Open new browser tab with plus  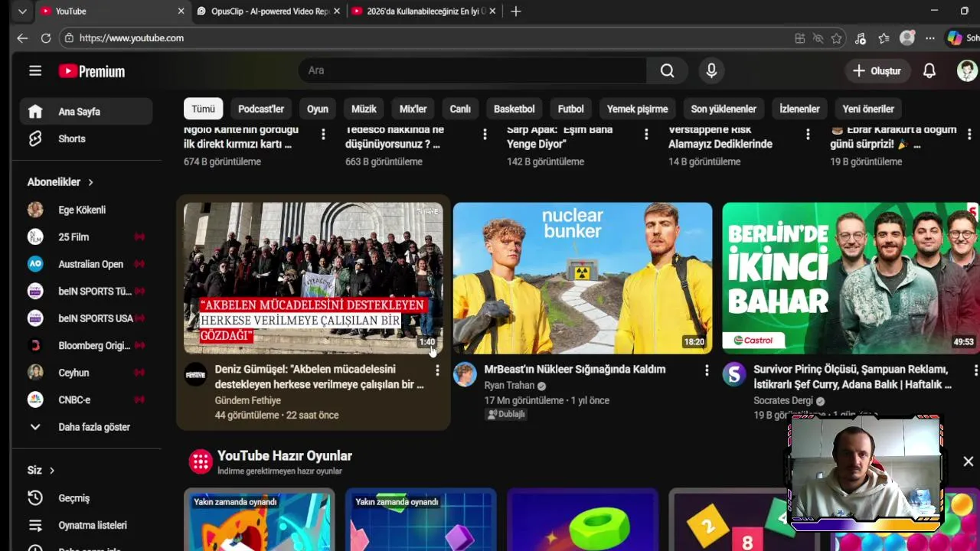pos(516,11)
